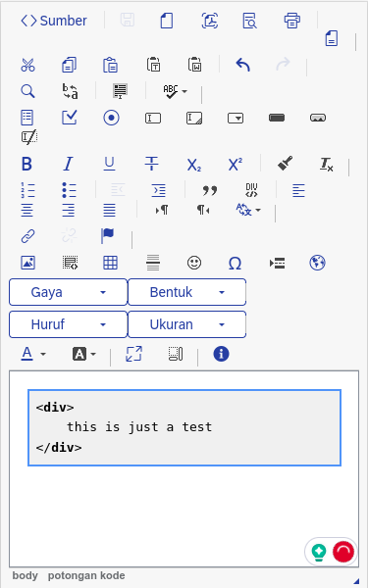Justify the text alignment

tap(109, 210)
